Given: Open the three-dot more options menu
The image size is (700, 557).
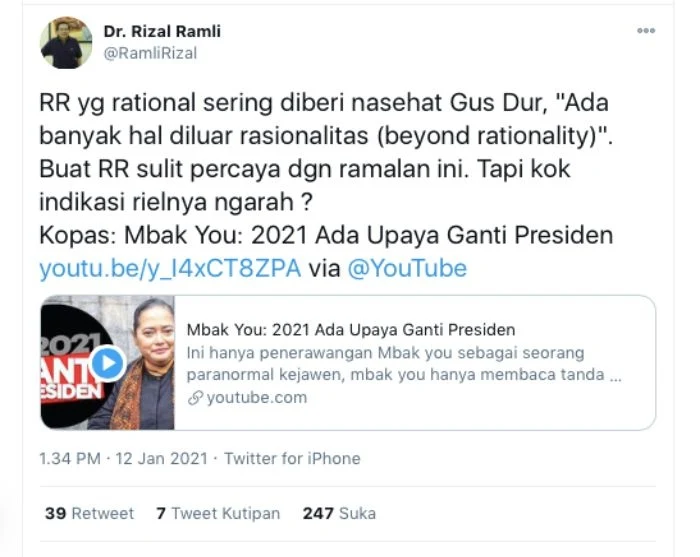Looking at the screenshot, I should 646,31.
